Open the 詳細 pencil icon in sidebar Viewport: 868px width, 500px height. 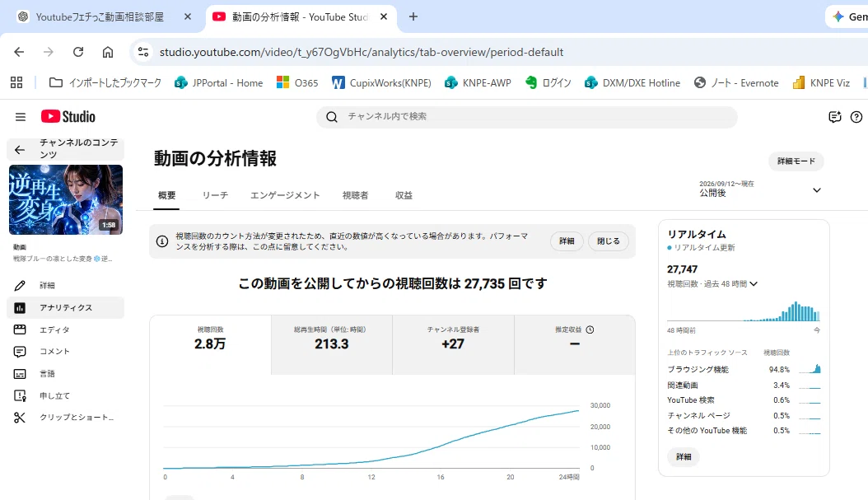(x=20, y=286)
